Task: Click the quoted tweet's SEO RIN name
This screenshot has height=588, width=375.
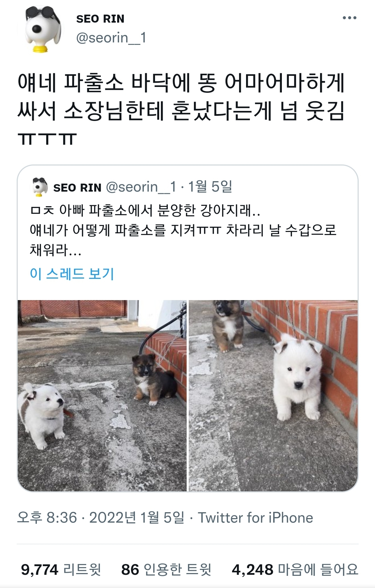Action: [77, 188]
